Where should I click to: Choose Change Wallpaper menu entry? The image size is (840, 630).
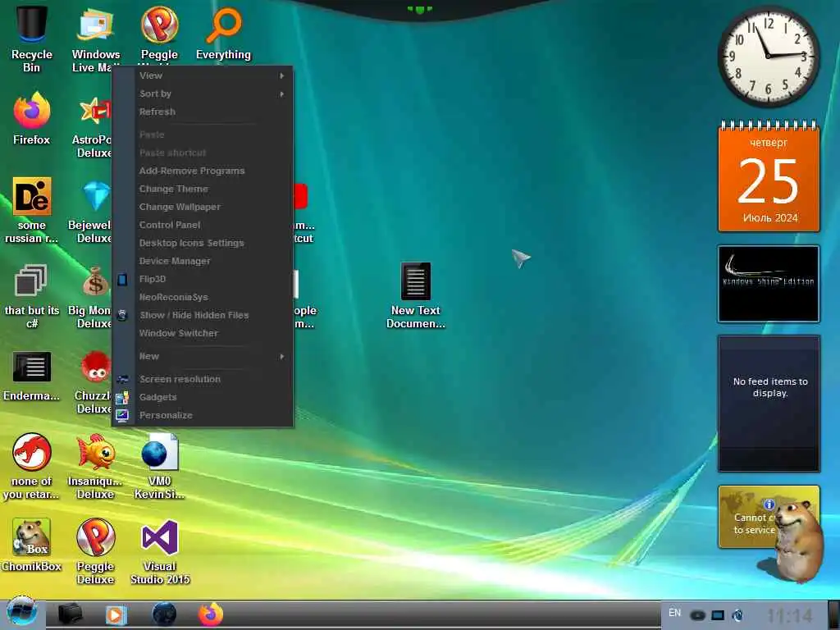click(203, 207)
